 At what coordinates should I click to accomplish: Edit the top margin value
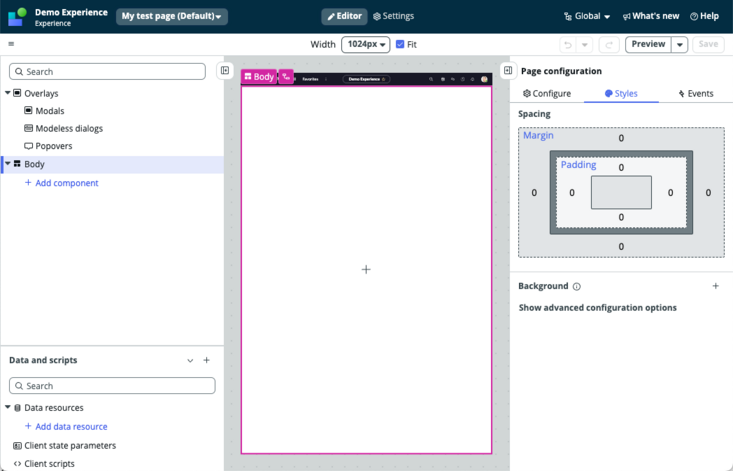click(x=621, y=138)
